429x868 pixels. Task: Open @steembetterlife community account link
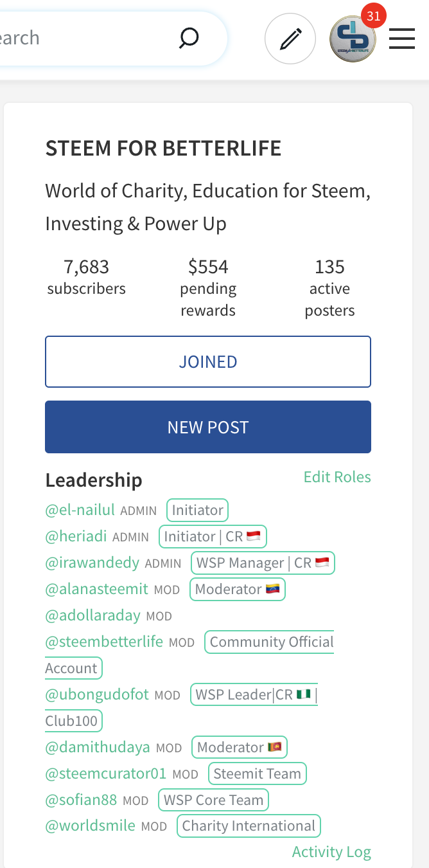[104, 642]
